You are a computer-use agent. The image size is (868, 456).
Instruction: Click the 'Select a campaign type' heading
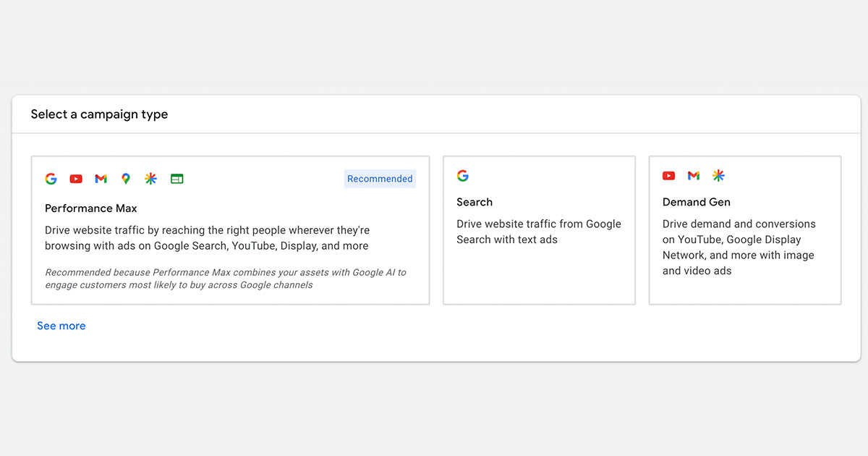99,114
